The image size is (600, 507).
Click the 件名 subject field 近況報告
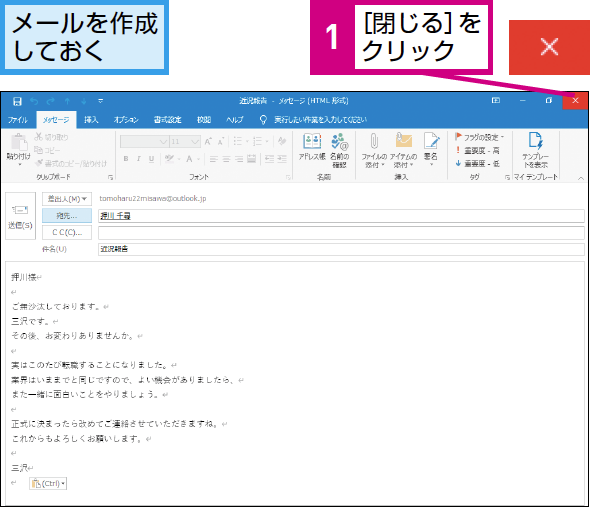point(341,249)
